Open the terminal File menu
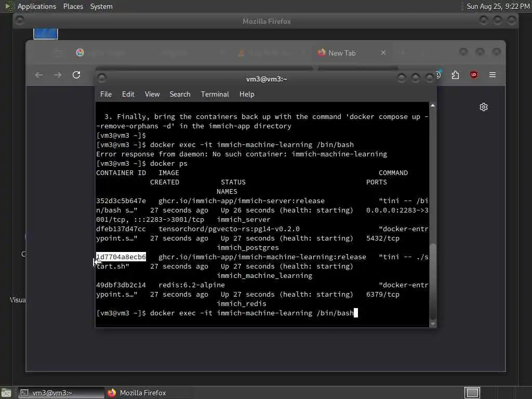The width and height of the screenshot is (532, 399). [x=106, y=95]
